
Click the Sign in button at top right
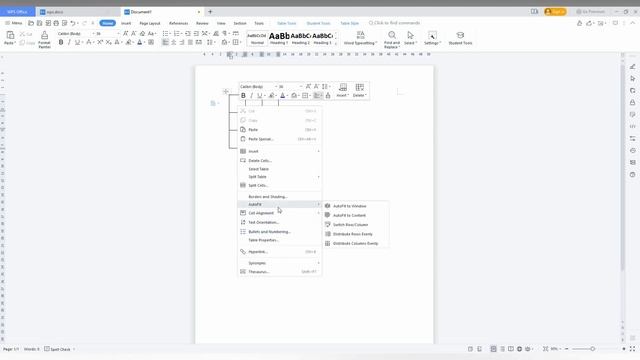555,12
